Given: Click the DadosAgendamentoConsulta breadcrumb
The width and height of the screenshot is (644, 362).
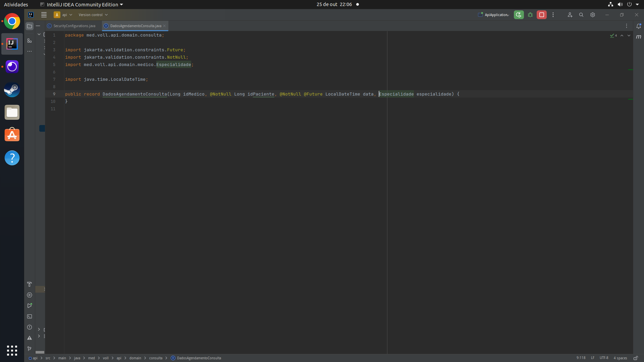Looking at the screenshot, I should click(196, 358).
